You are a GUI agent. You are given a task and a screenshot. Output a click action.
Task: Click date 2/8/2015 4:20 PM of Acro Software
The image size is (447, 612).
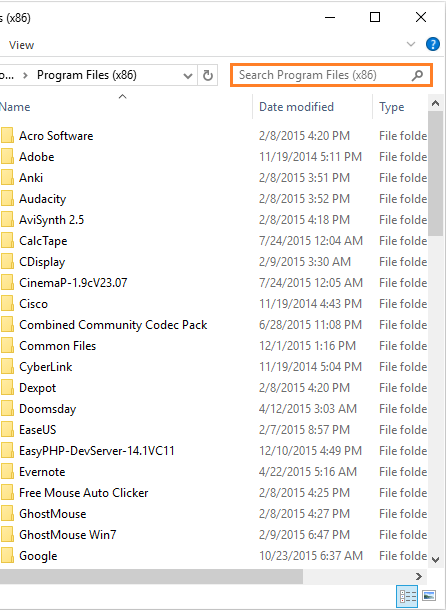pyautogui.click(x=304, y=136)
